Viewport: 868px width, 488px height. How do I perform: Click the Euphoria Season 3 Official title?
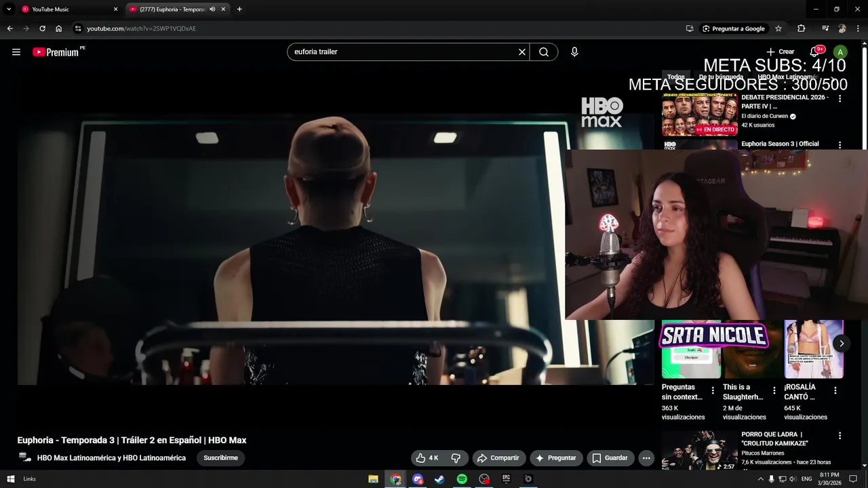(780, 144)
